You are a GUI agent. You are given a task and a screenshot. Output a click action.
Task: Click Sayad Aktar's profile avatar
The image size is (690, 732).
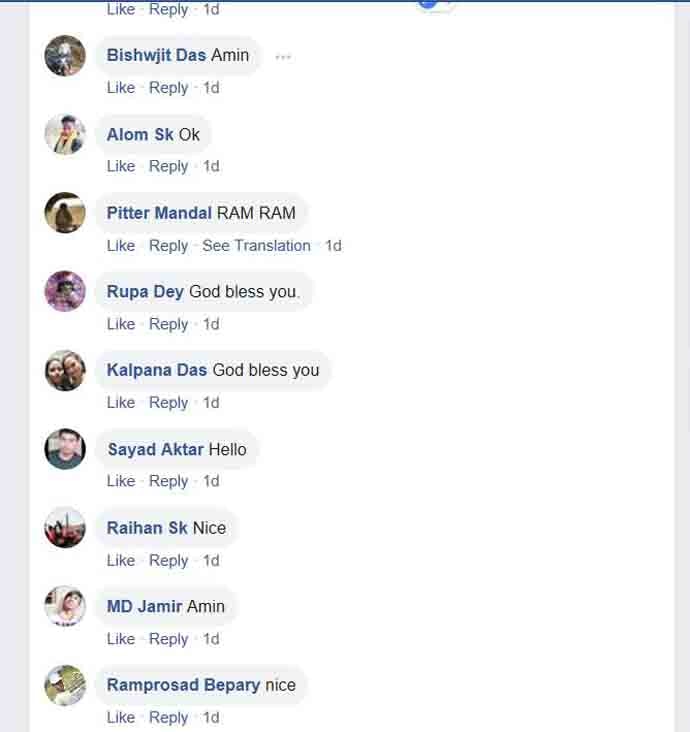click(65, 449)
